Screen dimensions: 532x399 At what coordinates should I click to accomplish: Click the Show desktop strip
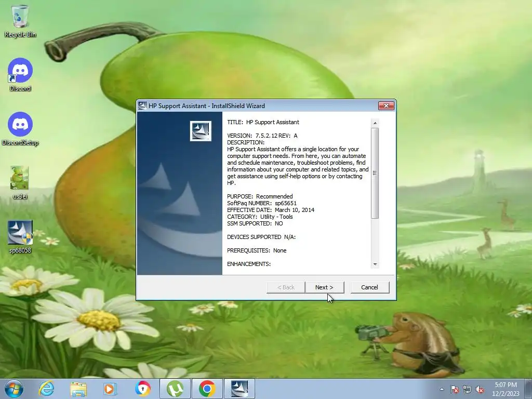pyautogui.click(x=528, y=389)
